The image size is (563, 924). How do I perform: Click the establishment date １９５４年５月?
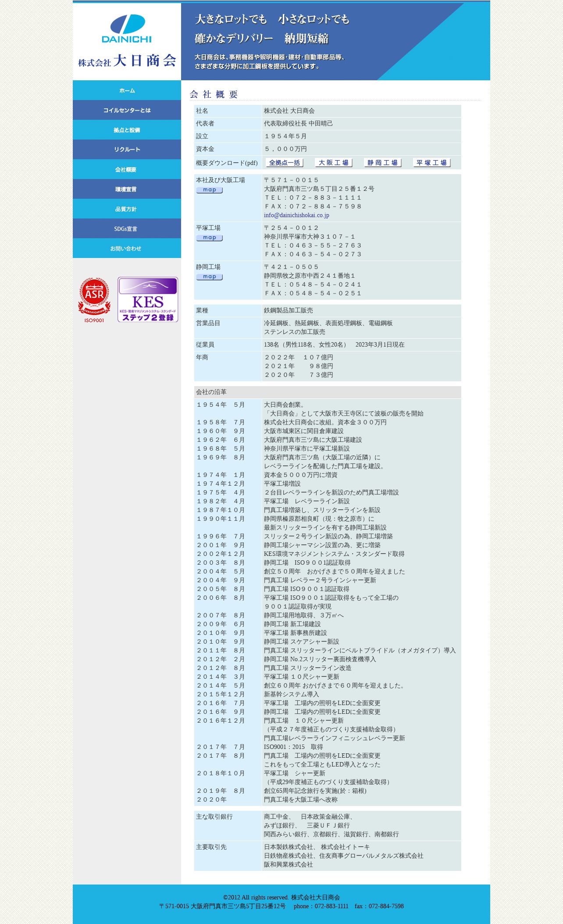tap(285, 136)
